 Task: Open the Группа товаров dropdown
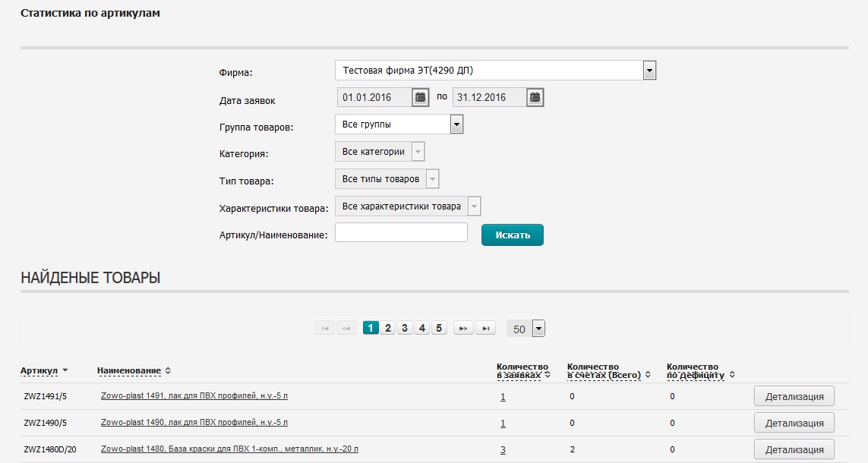[456, 124]
